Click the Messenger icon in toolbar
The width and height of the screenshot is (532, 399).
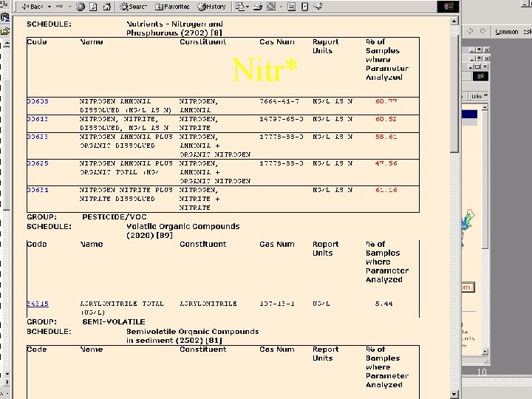318,7
